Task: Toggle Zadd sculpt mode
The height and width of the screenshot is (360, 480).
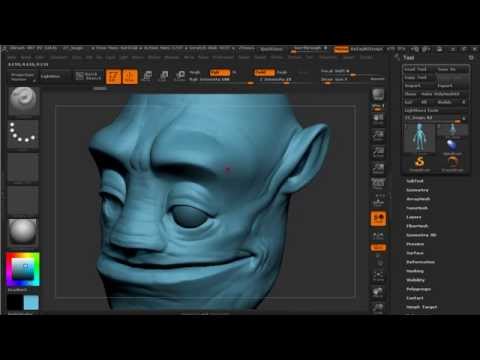Action: 265,72
